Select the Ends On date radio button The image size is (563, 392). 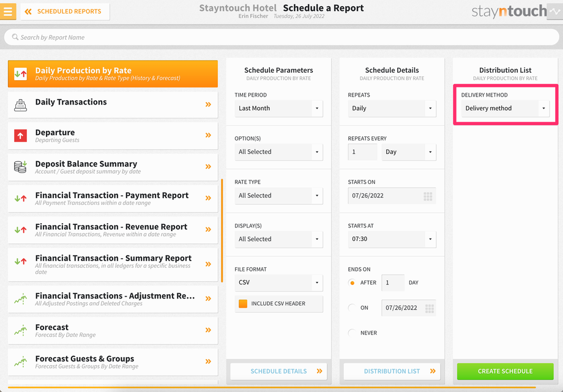[352, 308]
